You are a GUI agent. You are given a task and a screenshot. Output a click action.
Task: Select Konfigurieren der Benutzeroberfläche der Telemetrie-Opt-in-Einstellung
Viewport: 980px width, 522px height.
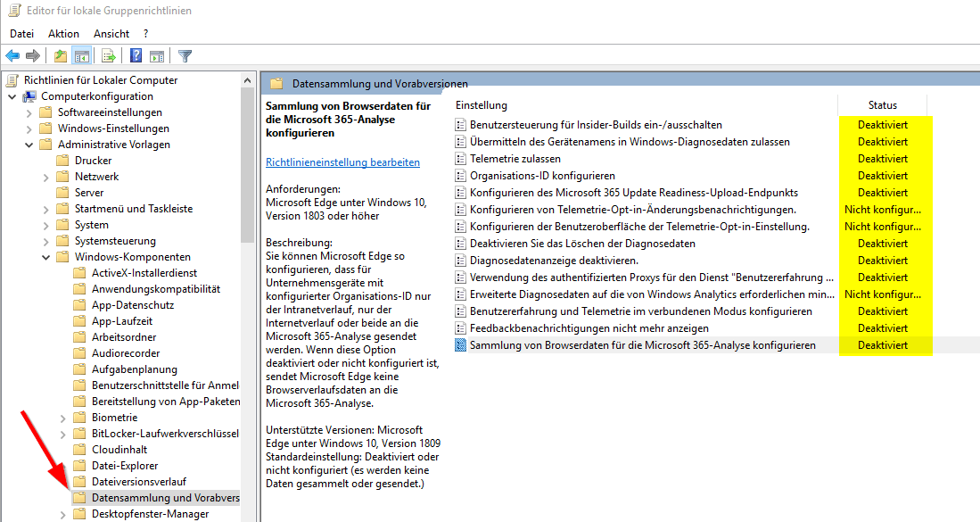click(x=639, y=227)
